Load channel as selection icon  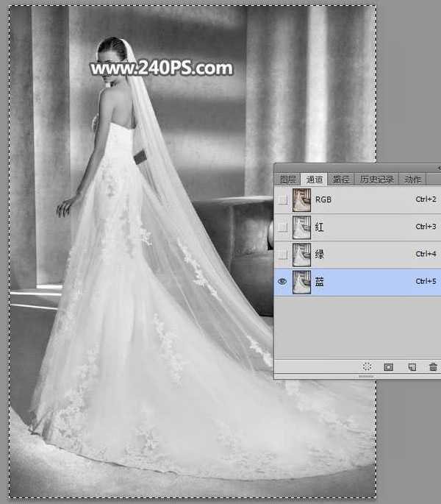[367, 366]
